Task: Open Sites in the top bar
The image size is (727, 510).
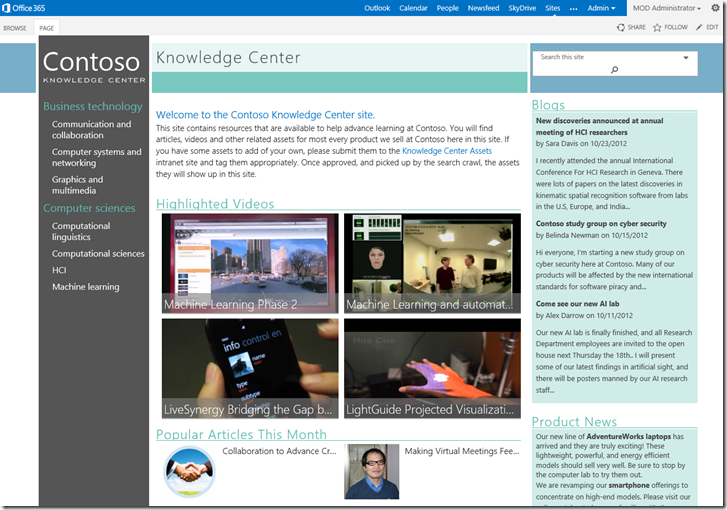Action: click(x=553, y=8)
